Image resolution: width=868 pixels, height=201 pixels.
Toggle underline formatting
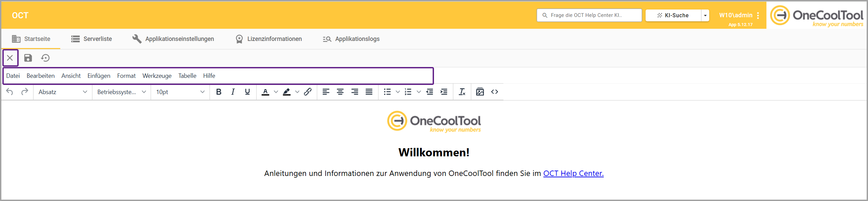(247, 92)
